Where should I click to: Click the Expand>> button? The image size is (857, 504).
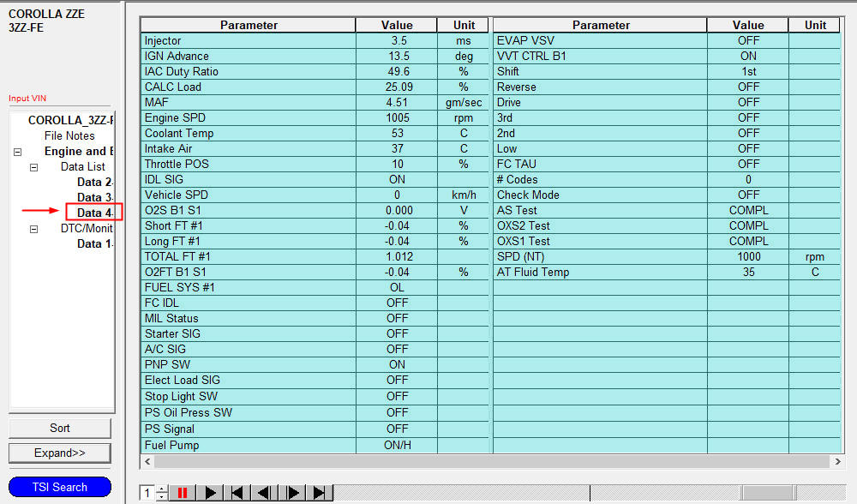[60, 453]
